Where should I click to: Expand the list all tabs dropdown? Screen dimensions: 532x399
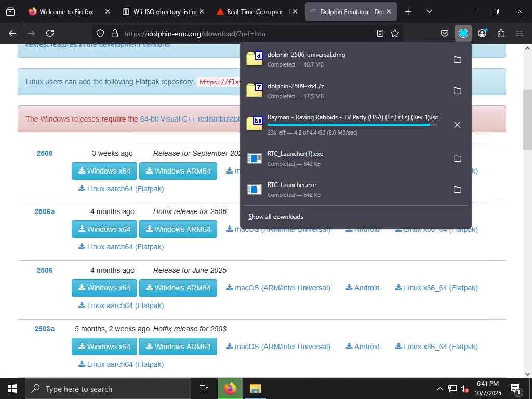click(429, 11)
